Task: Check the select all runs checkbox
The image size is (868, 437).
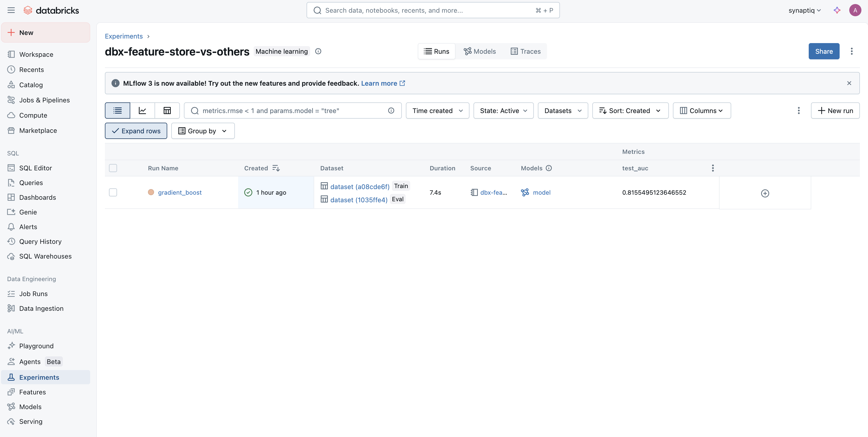Action: tap(113, 168)
